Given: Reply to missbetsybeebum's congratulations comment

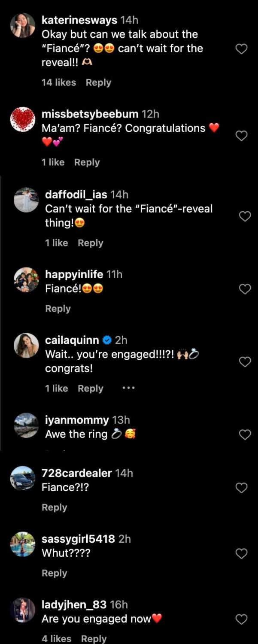Looking at the screenshot, I should pos(87,162).
